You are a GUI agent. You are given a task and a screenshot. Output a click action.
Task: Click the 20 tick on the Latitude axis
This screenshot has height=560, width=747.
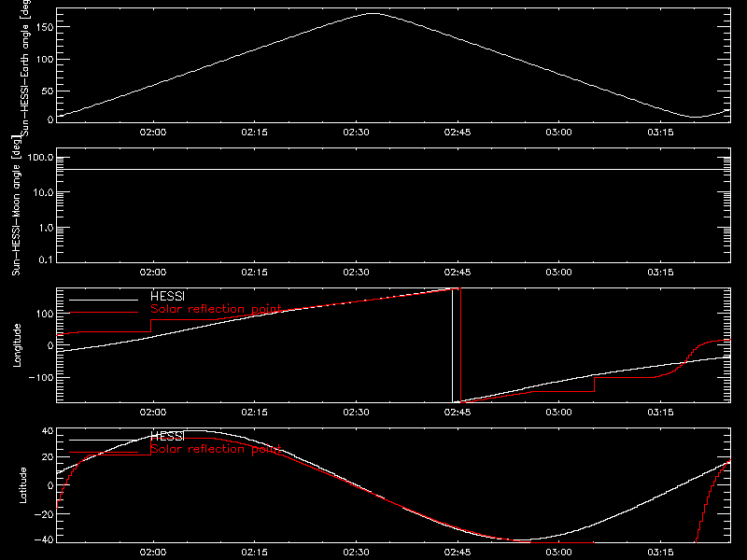click(48, 457)
